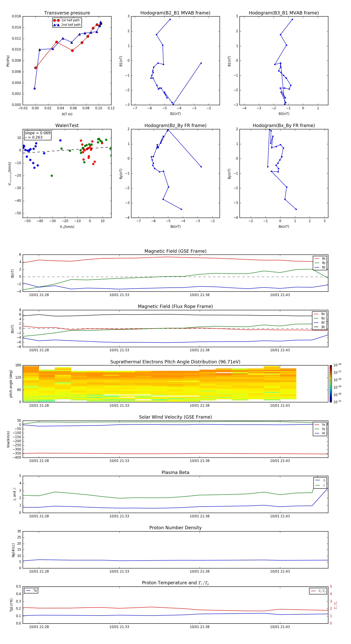Click the "10/01 21:43" tick under GSE Magnetic Field panel

280,295
